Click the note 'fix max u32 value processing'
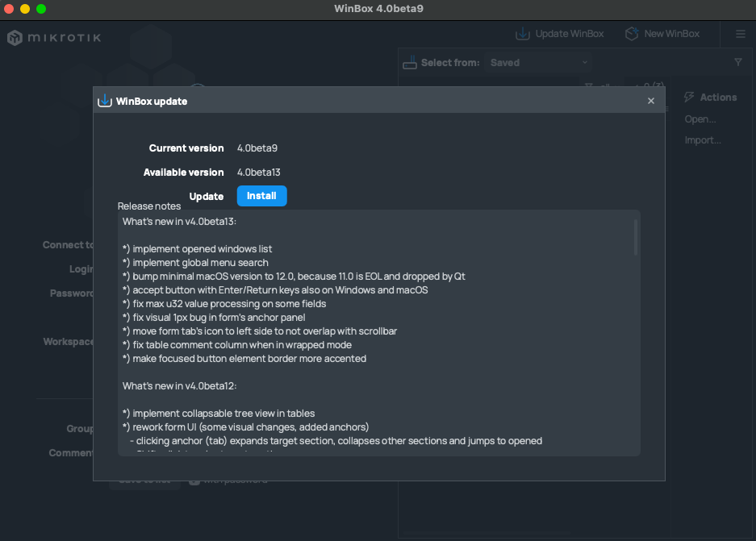The width and height of the screenshot is (756, 541). click(224, 304)
